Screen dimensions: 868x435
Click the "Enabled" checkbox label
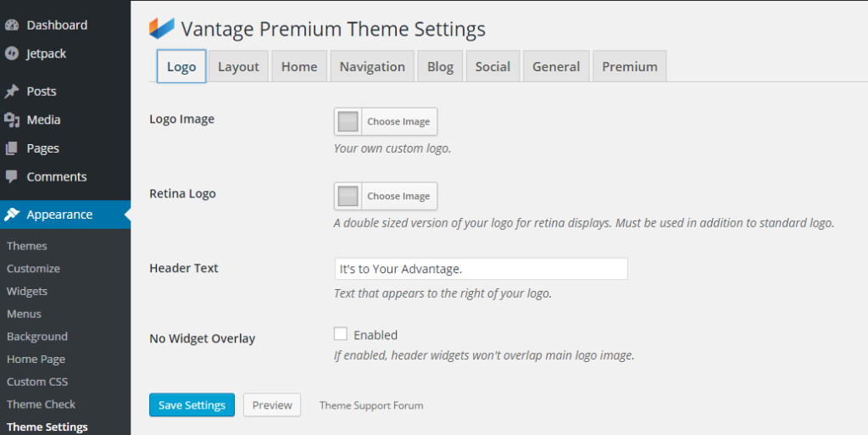pyautogui.click(x=376, y=335)
